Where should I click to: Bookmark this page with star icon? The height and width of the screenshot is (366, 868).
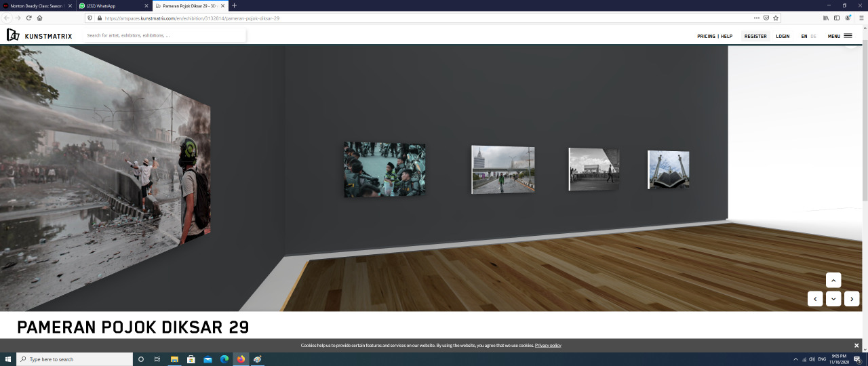tap(776, 18)
